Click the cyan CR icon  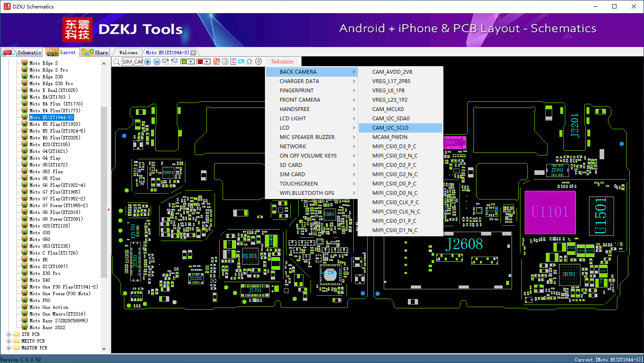click(241, 61)
